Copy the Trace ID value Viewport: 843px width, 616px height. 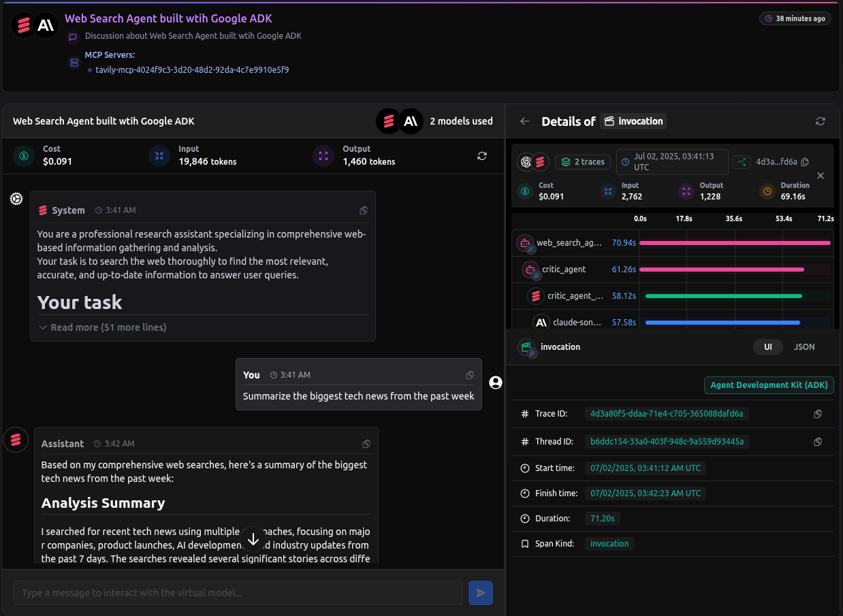[818, 414]
